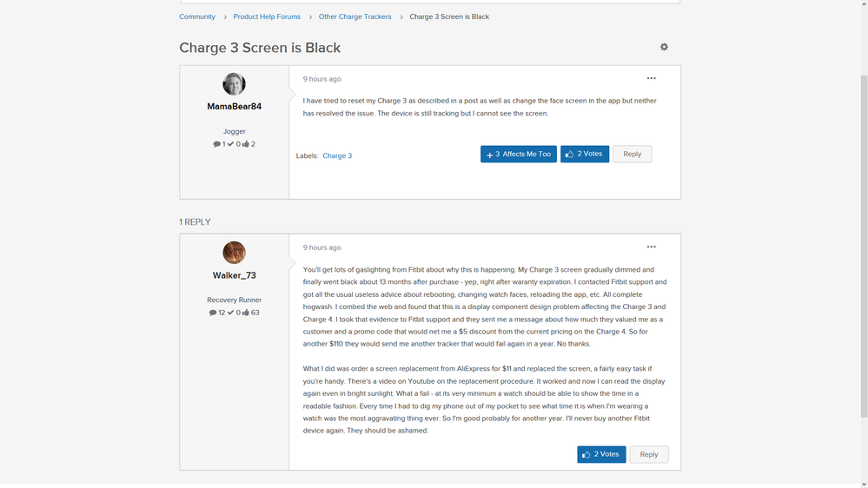Image resolution: width=868 pixels, height=488 pixels.
Task: Open MamaBear84 username profile link
Action: (x=234, y=107)
